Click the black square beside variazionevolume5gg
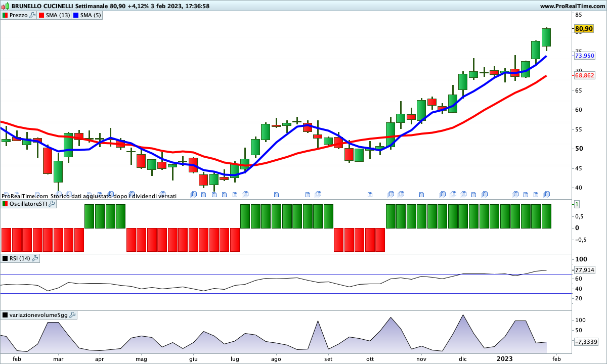 tap(5, 315)
